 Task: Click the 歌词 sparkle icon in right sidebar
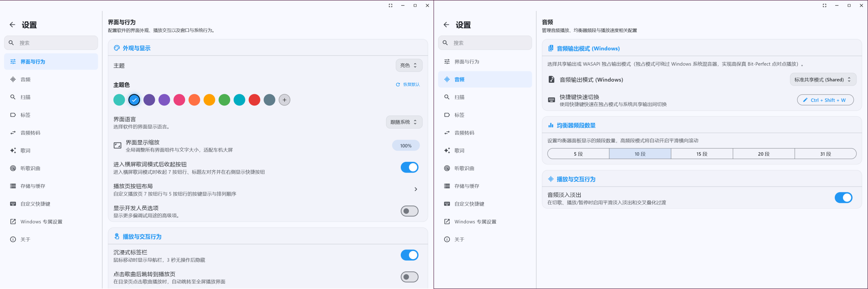pos(447,151)
